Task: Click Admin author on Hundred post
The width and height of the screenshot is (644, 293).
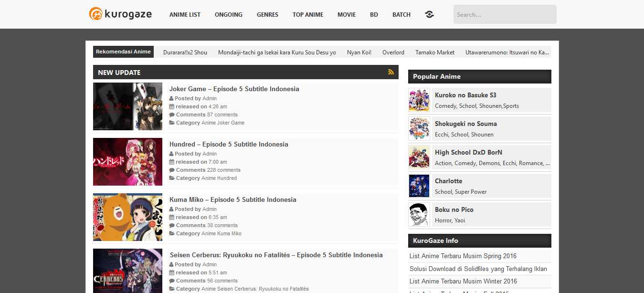Action: 210,154
